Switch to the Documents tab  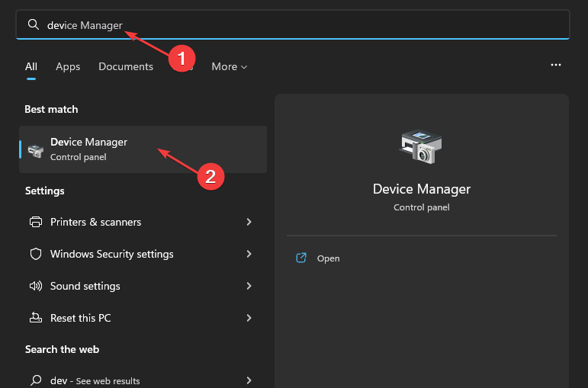pyautogui.click(x=126, y=67)
